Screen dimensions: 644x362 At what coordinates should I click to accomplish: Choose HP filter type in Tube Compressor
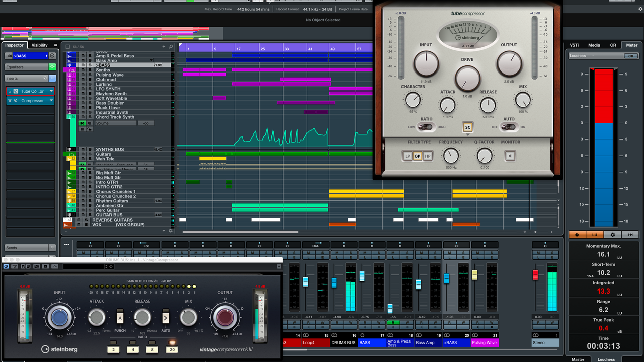pyautogui.click(x=428, y=156)
